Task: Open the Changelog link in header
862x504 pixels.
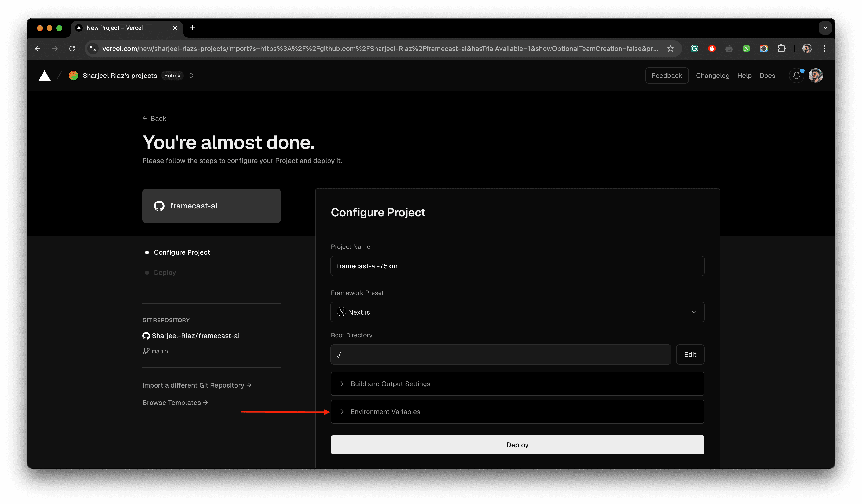Action: pos(712,76)
